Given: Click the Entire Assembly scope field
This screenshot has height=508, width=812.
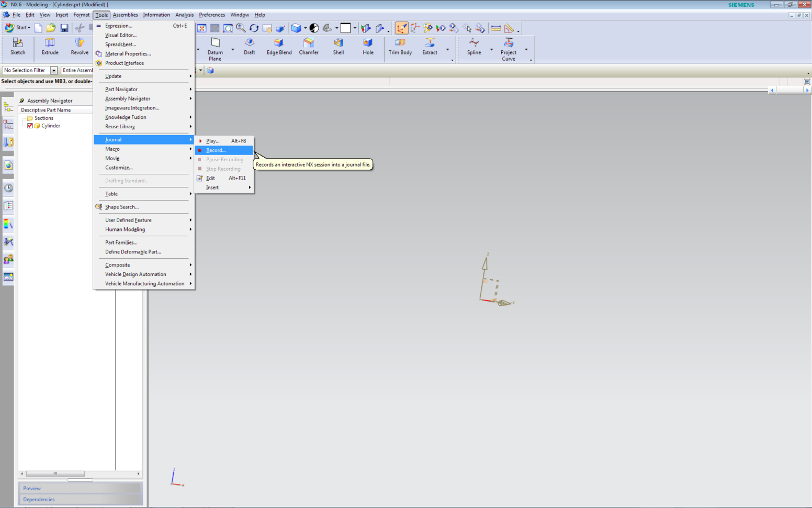Looking at the screenshot, I should click(x=77, y=70).
